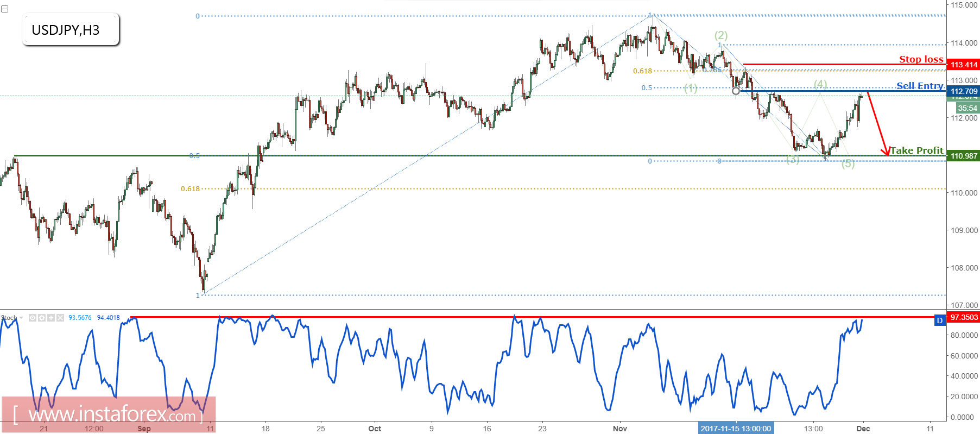Select the Stoch value 94.4018
The width and height of the screenshot is (980, 434).
click(x=108, y=318)
